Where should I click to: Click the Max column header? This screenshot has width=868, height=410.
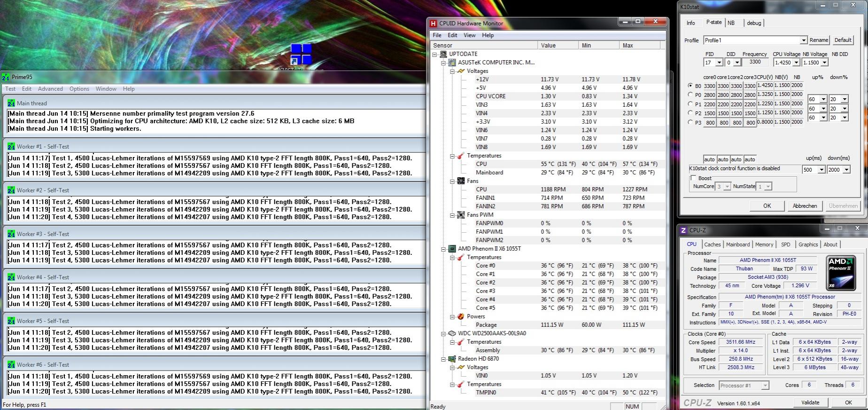click(640, 46)
